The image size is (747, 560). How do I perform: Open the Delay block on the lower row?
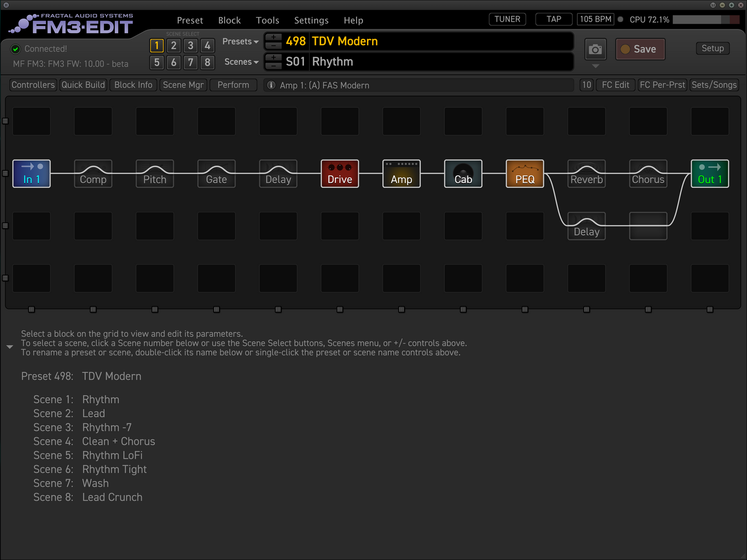click(x=586, y=226)
